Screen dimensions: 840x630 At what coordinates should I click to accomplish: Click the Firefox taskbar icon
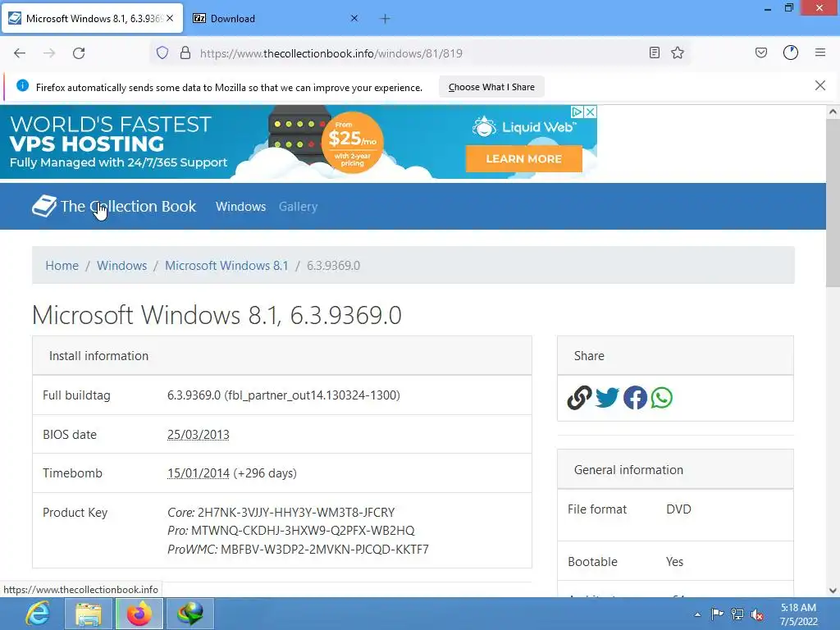[x=139, y=614]
